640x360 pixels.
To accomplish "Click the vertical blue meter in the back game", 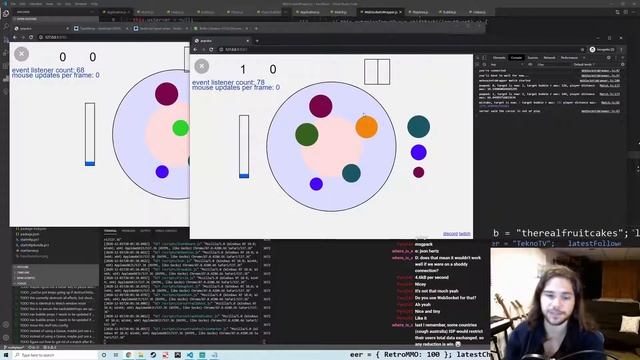I will coord(90,134).
